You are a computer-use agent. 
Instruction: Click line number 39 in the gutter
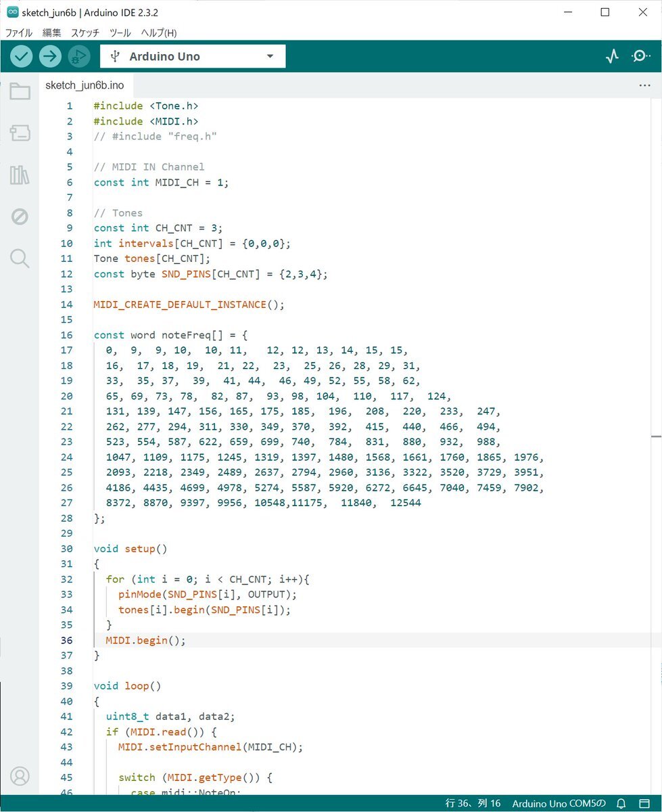(x=66, y=686)
